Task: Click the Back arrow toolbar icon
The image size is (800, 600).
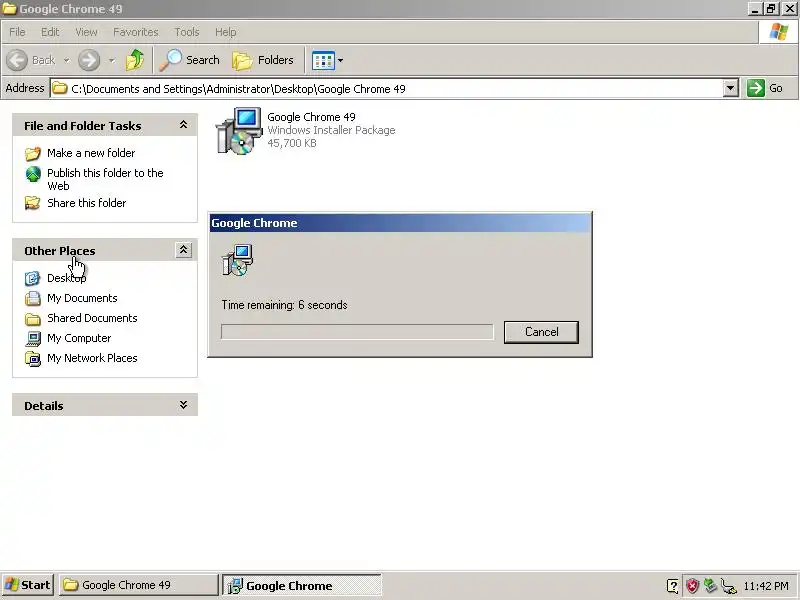Action: point(17,60)
